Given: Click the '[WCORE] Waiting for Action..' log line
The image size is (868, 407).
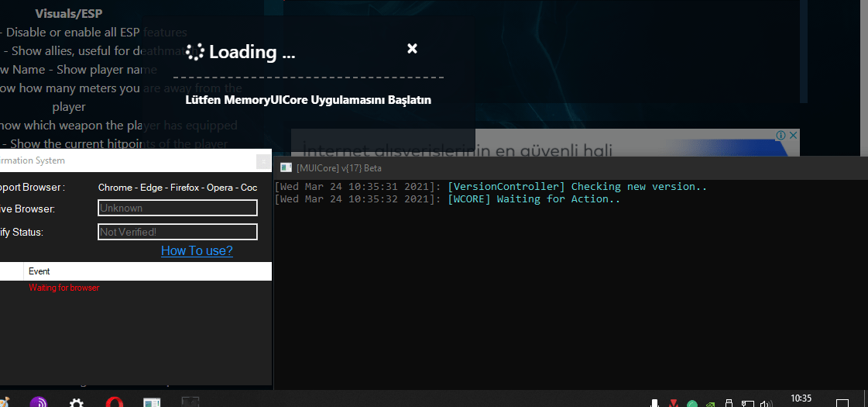Looking at the screenshot, I should click(x=448, y=199).
